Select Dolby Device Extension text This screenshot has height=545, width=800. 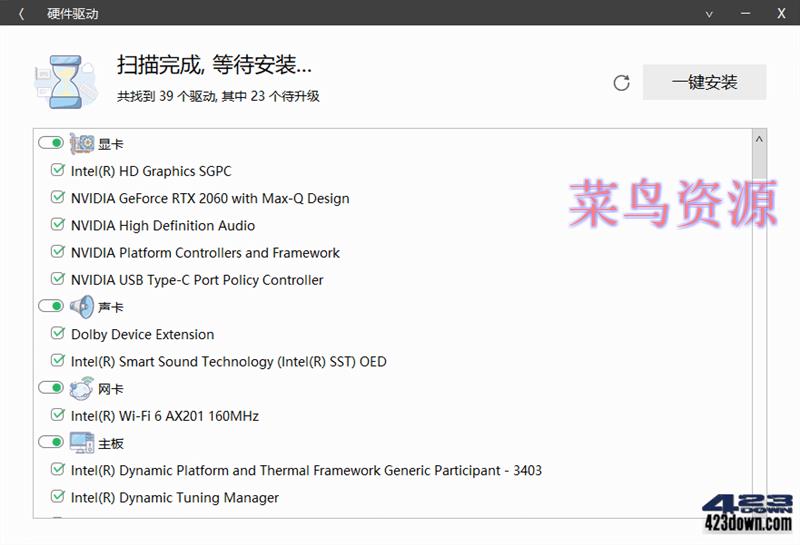coord(142,334)
